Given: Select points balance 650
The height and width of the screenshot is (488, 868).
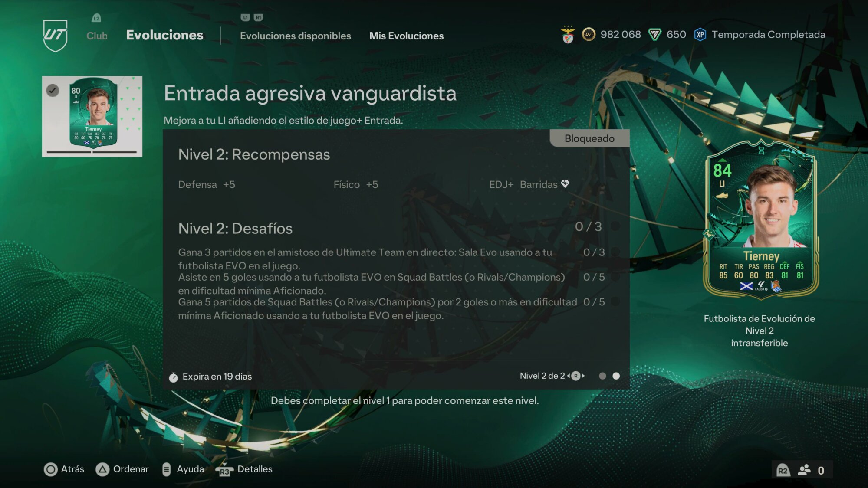Looking at the screenshot, I should click(x=676, y=35).
